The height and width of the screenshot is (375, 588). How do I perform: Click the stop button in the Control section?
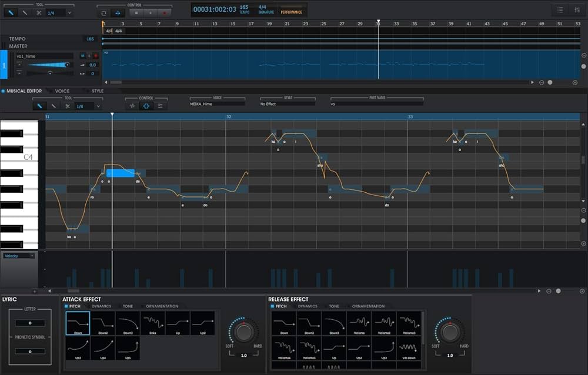pos(136,12)
